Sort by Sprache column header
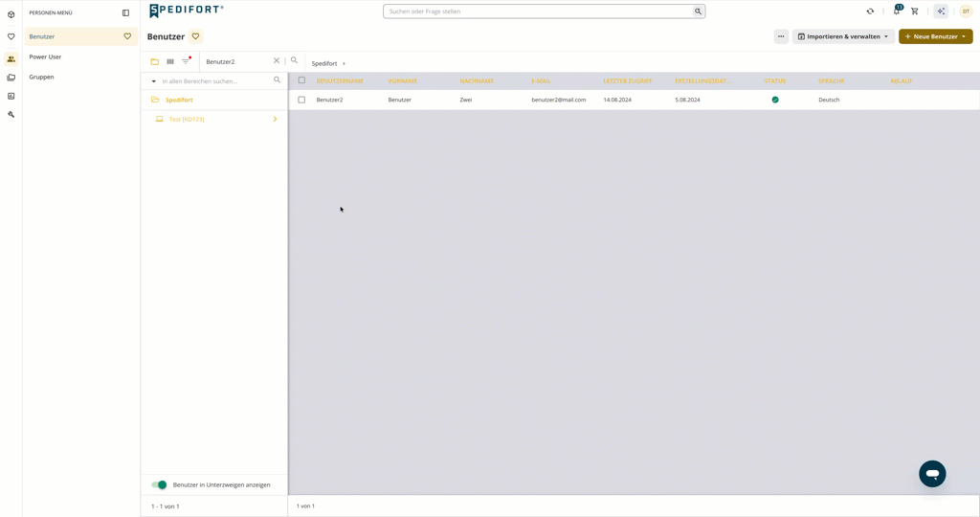Screen dimensions: 980x517 (832, 81)
